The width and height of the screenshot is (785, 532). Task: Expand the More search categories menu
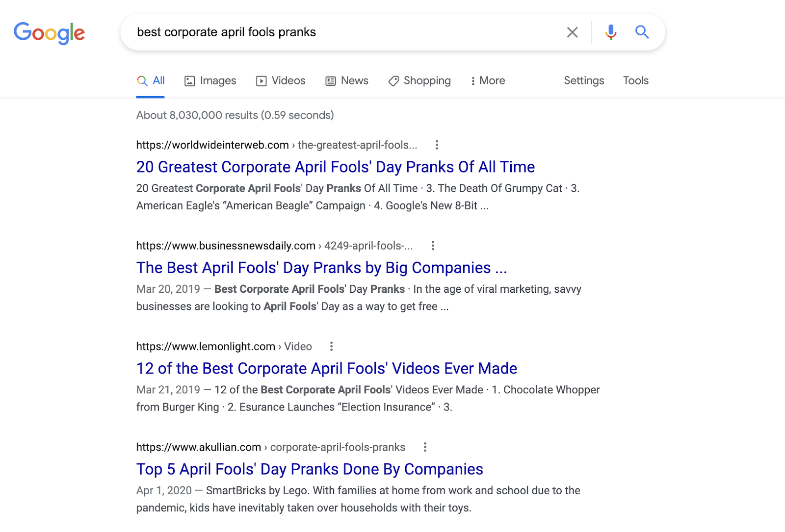coord(488,81)
